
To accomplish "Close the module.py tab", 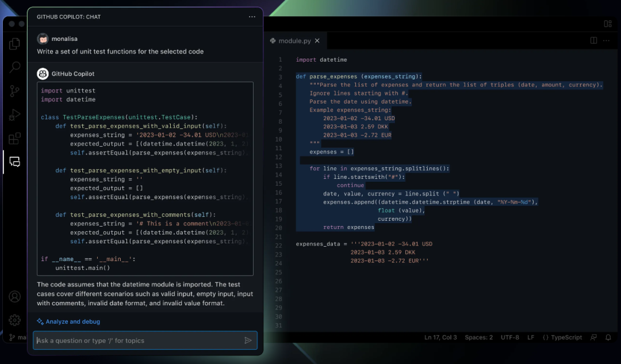I will pyautogui.click(x=317, y=41).
